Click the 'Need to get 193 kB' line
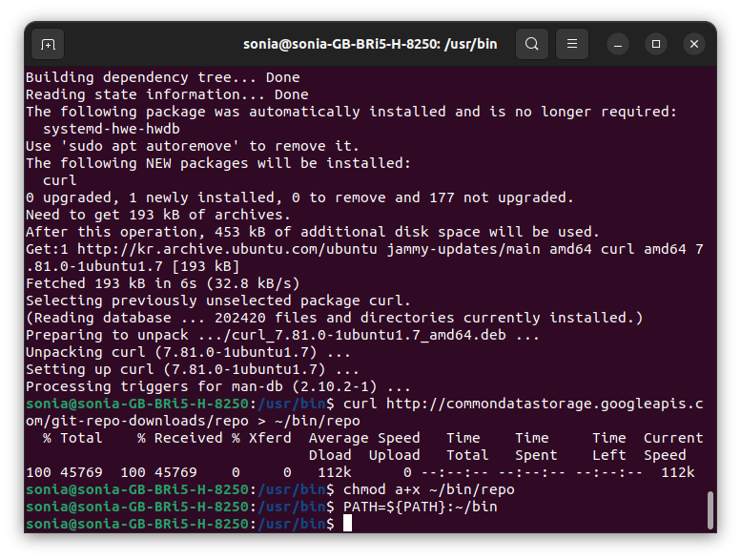741x560 pixels. pos(158,215)
